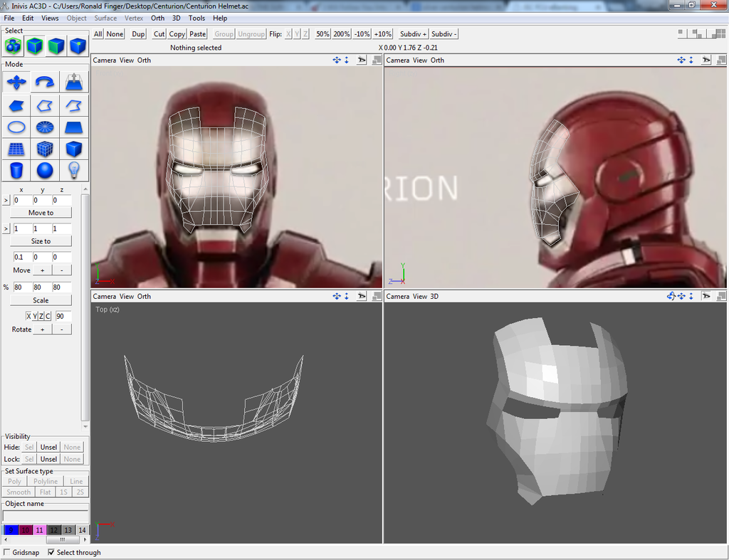Click the Paste button
Screen dimensions: 729x560
(198, 34)
